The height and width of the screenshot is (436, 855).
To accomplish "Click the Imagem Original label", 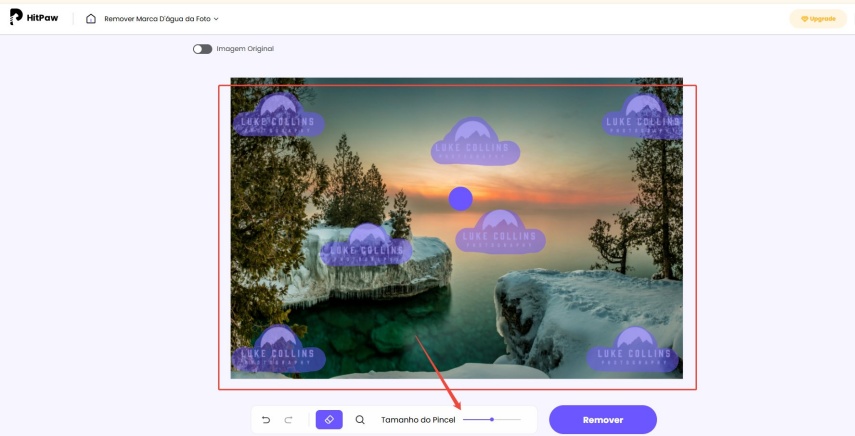I will tap(245, 49).
